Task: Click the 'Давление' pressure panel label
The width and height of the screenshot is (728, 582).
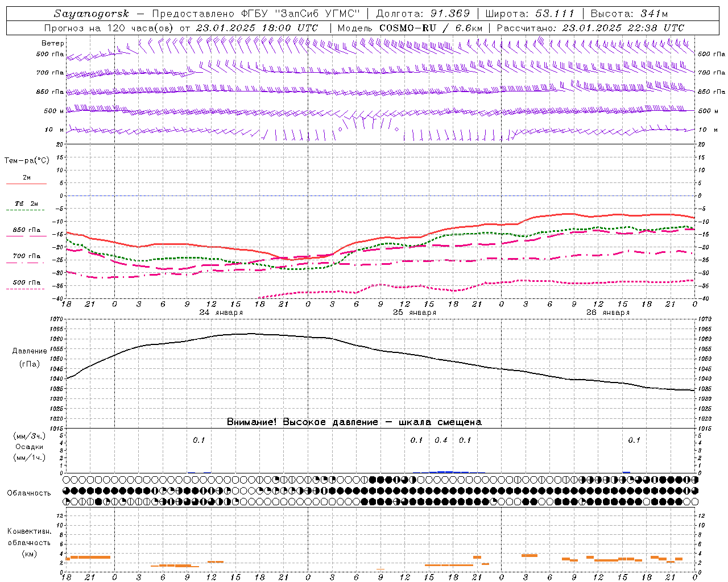Action: point(30,351)
